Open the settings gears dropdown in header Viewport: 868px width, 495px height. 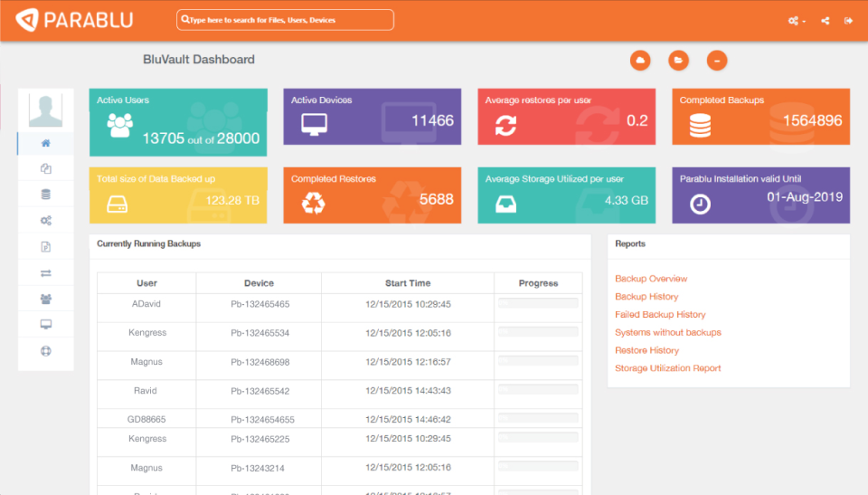pos(796,21)
